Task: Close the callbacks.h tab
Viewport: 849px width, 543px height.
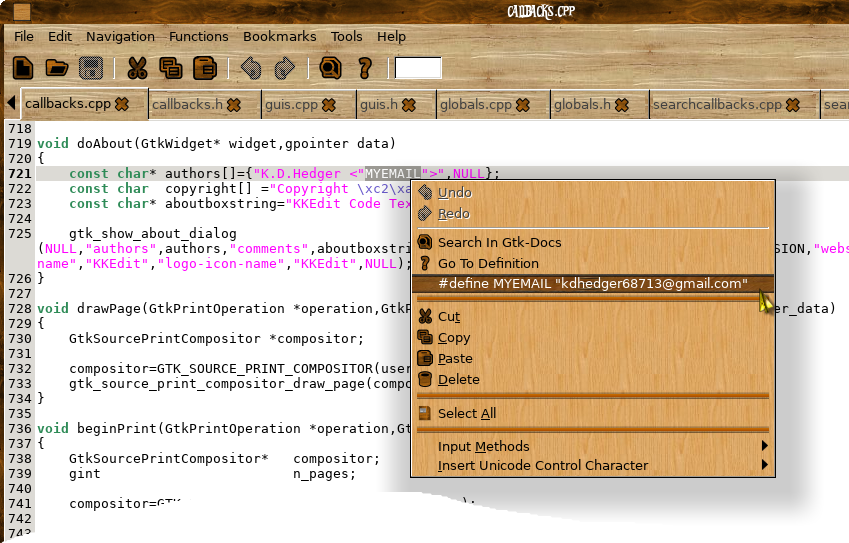Action: [x=233, y=105]
